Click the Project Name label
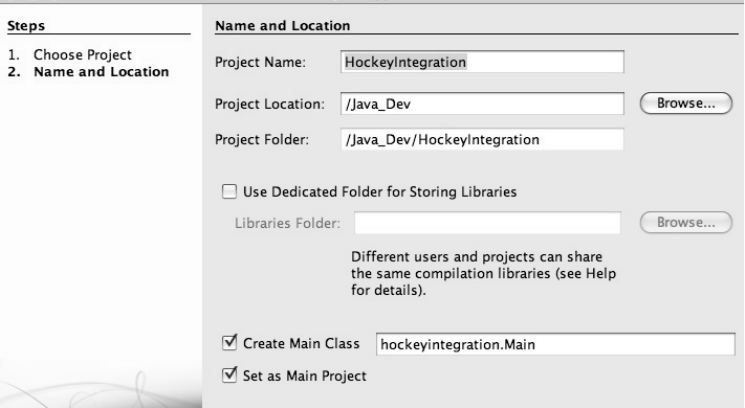The width and height of the screenshot is (745, 408). tap(260, 62)
